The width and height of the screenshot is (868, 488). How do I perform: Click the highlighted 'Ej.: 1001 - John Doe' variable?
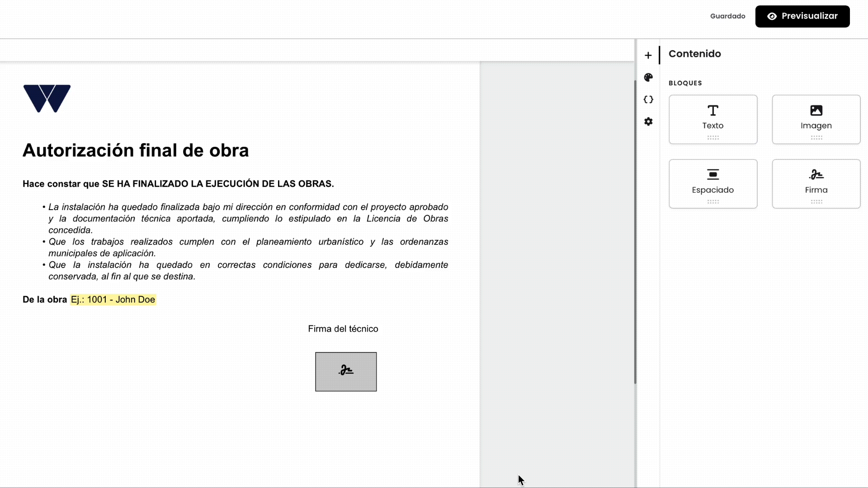113,300
